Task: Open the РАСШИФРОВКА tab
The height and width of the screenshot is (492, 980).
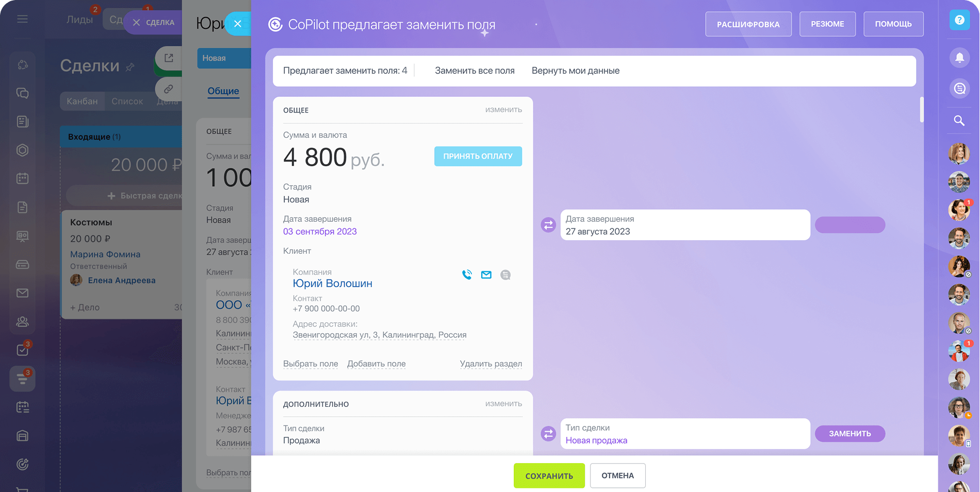Action: click(x=748, y=24)
